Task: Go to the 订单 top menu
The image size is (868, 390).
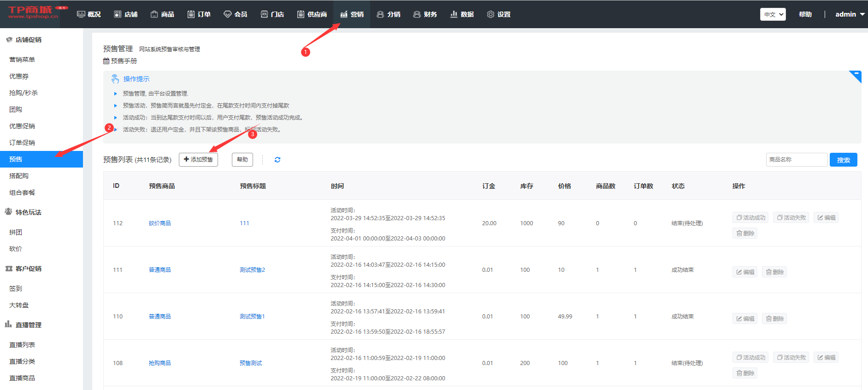Action: click(199, 14)
